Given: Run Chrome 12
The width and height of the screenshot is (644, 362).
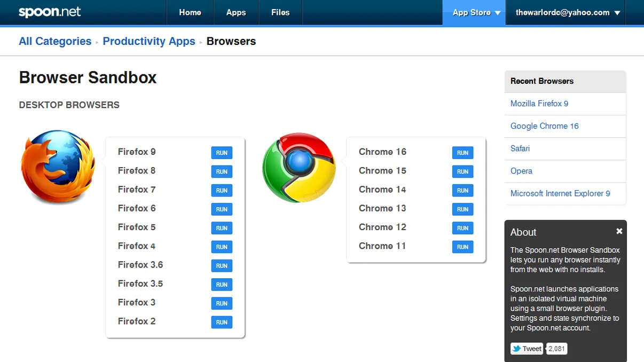Looking at the screenshot, I should (462, 228).
